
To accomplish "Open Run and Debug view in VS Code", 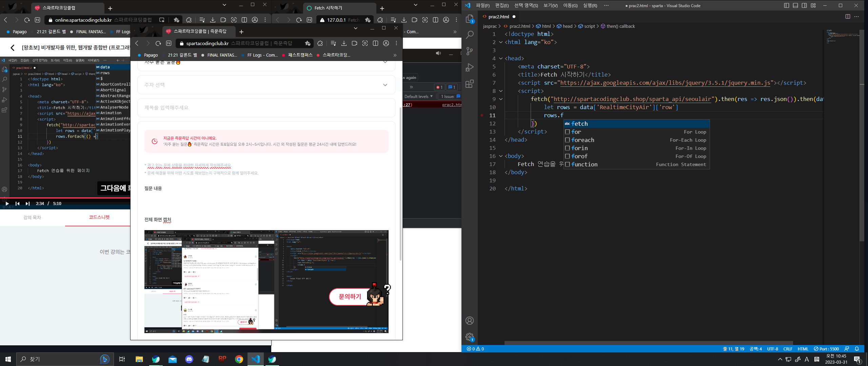I will coord(470,67).
